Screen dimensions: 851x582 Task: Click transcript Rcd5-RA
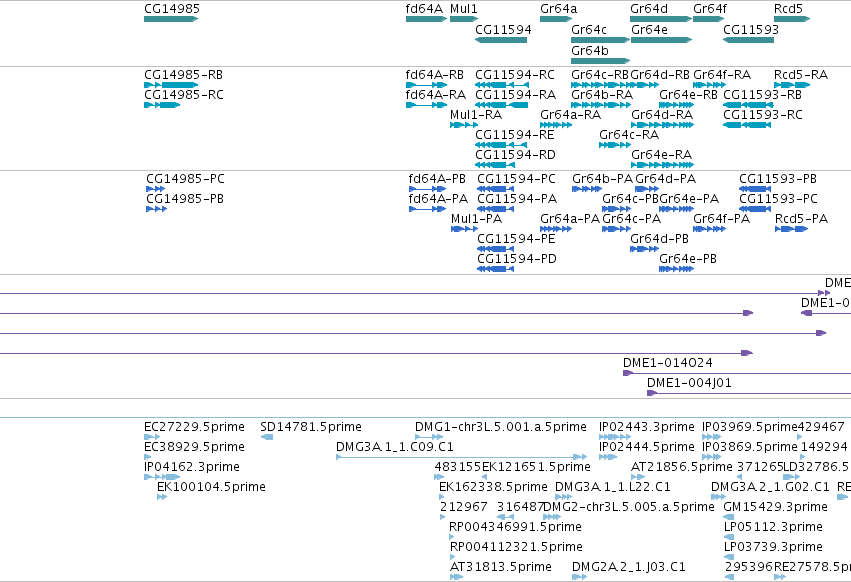click(792, 85)
